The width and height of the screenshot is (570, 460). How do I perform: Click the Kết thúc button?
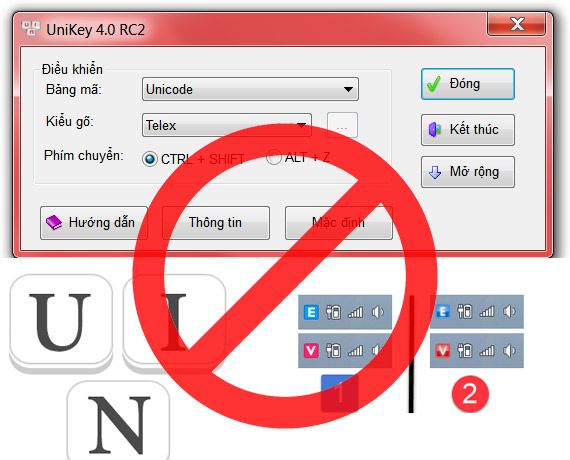pos(468,130)
